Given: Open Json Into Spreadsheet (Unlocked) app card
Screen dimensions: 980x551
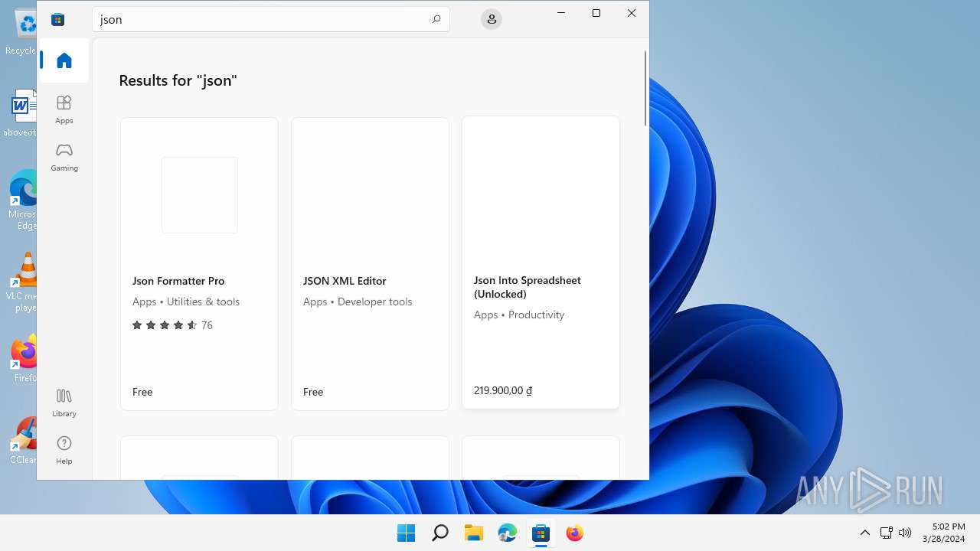Looking at the screenshot, I should point(541,262).
